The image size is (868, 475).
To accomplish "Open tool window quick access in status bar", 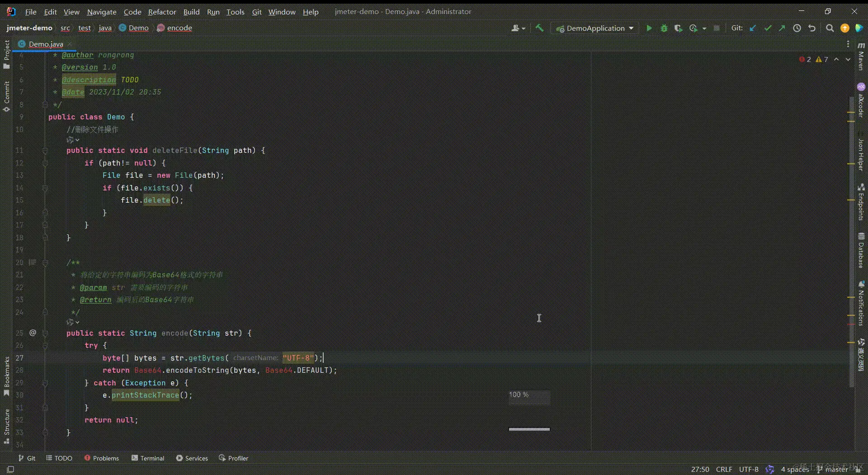I will tap(10, 470).
